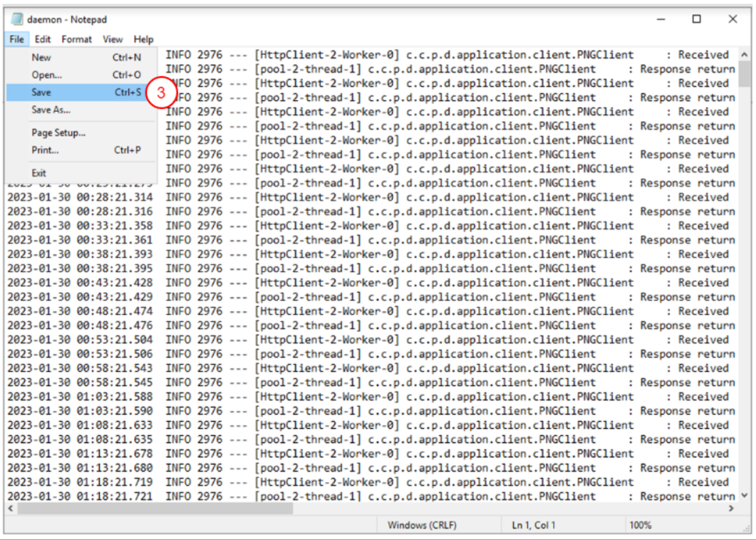Choose New from the File menu
This screenshot has height=540, width=756.
81,58
